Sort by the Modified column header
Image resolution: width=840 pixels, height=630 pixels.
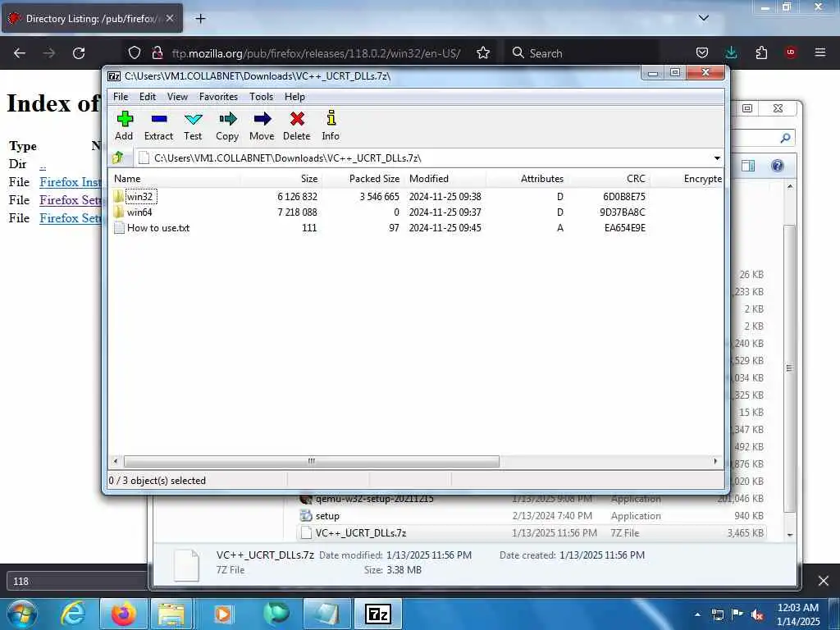pos(445,178)
